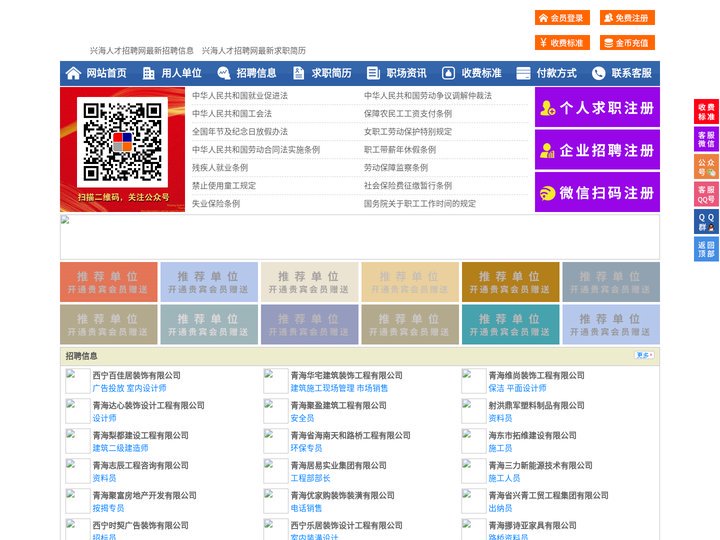Screen dimensions: 720x540
Task: Click the orange 收费标准 button at top
Action: [562, 43]
